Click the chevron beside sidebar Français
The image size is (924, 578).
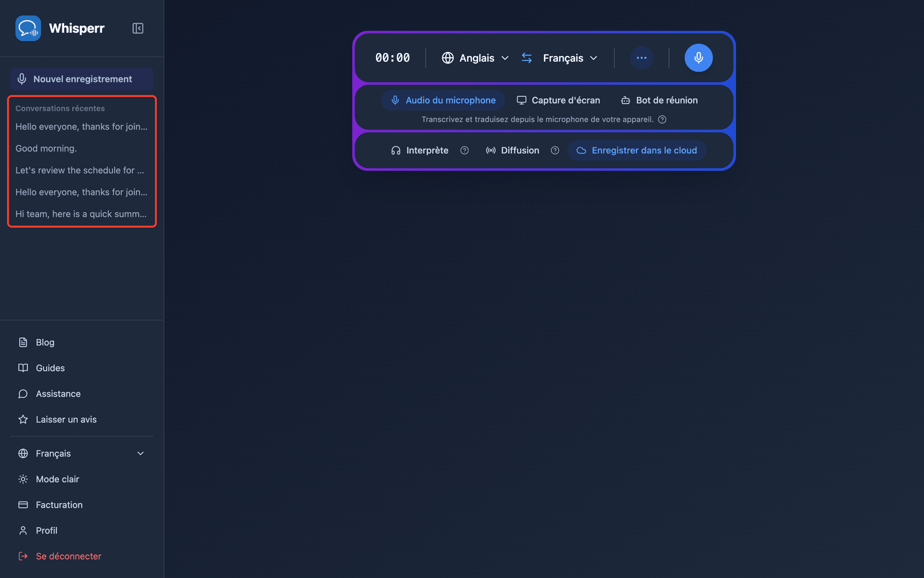[140, 454]
